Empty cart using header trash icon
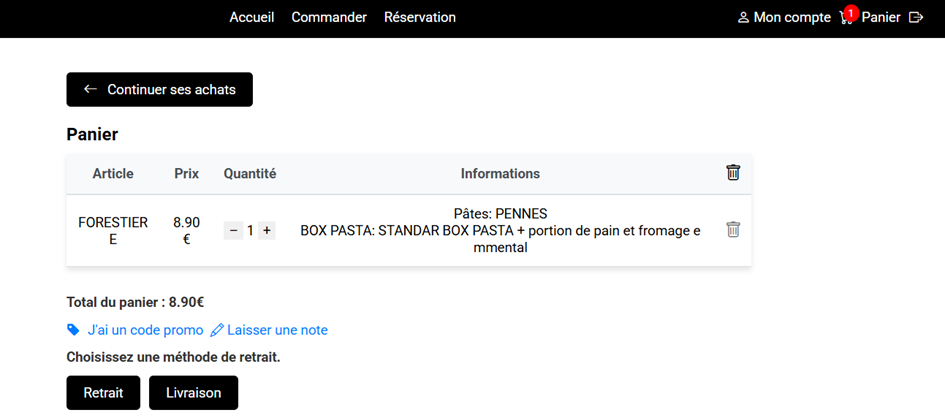This screenshot has height=418, width=945. 733,173
